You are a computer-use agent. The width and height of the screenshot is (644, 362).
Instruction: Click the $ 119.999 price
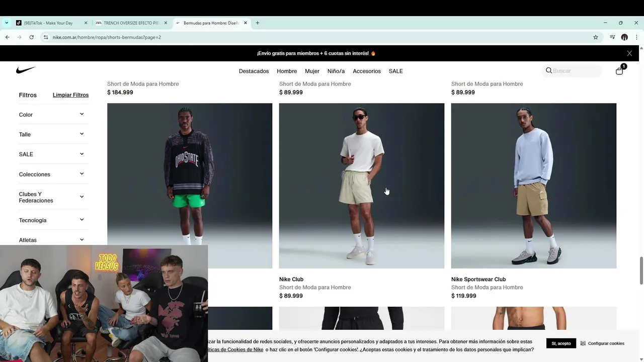[463, 296]
